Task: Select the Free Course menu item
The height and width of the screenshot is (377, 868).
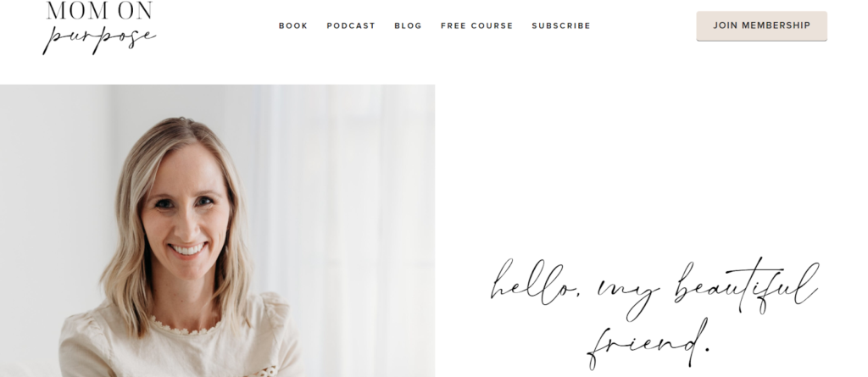Action: click(x=476, y=25)
